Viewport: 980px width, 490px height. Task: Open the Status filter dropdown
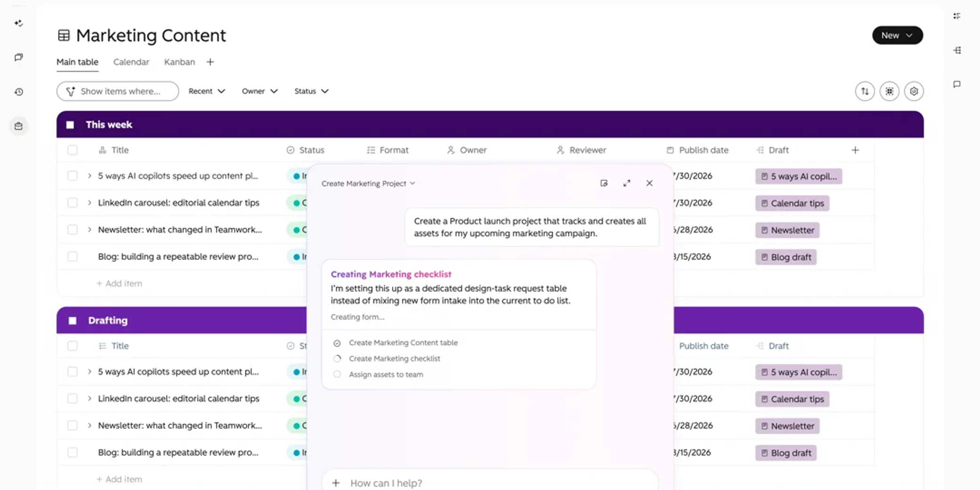point(311,91)
